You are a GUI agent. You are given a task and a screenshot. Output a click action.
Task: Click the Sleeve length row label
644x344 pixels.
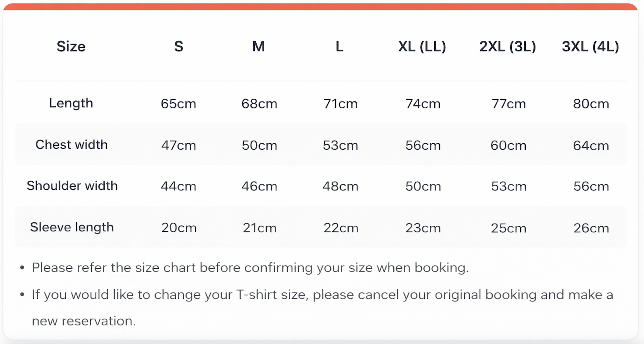click(x=72, y=227)
